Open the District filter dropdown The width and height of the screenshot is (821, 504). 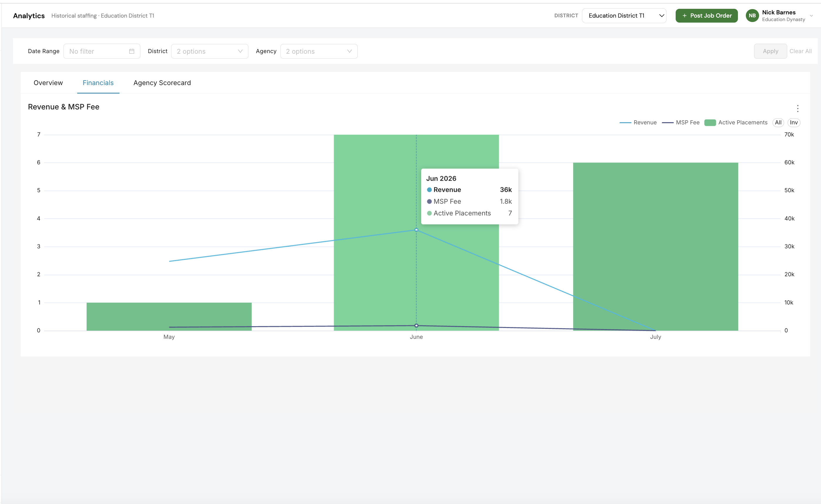(x=209, y=51)
